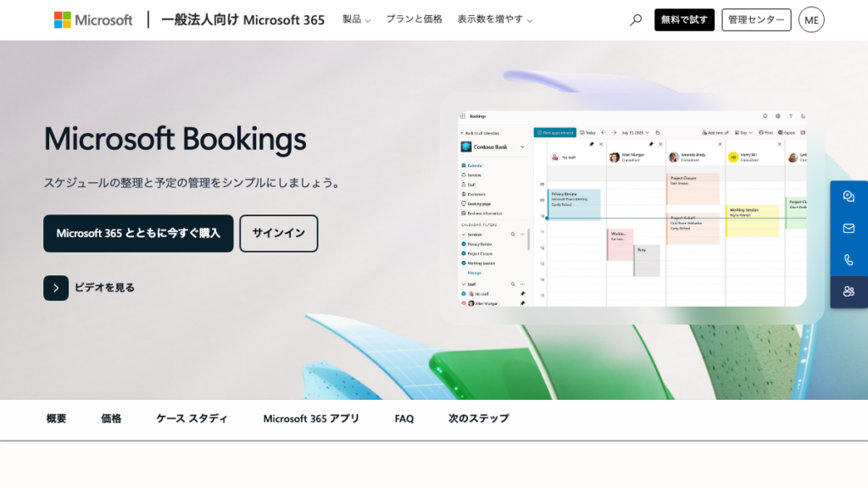Click the ビデオを見る link text

(104, 288)
